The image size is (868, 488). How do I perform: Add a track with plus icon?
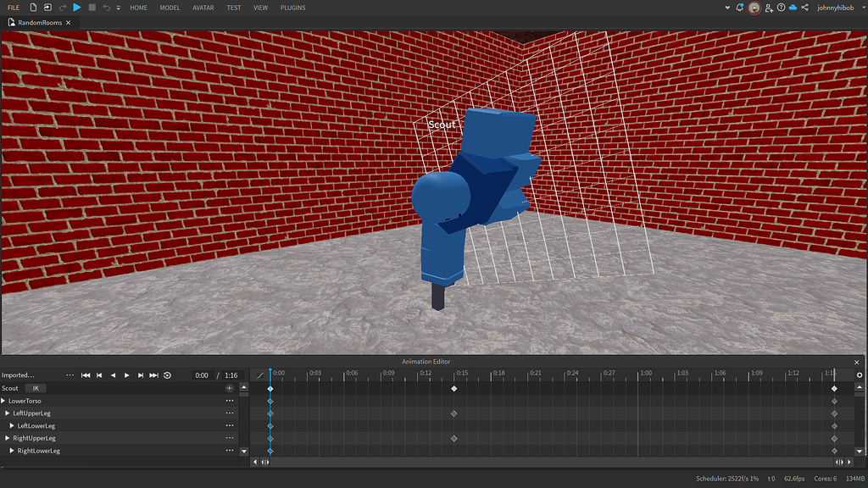229,388
